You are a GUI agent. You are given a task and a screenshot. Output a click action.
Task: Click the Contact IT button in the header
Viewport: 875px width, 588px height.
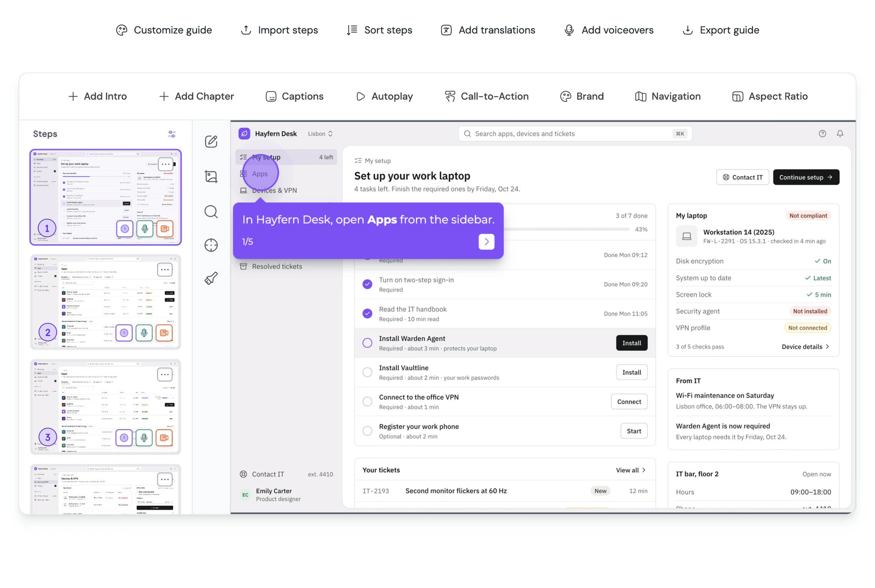[x=742, y=177]
